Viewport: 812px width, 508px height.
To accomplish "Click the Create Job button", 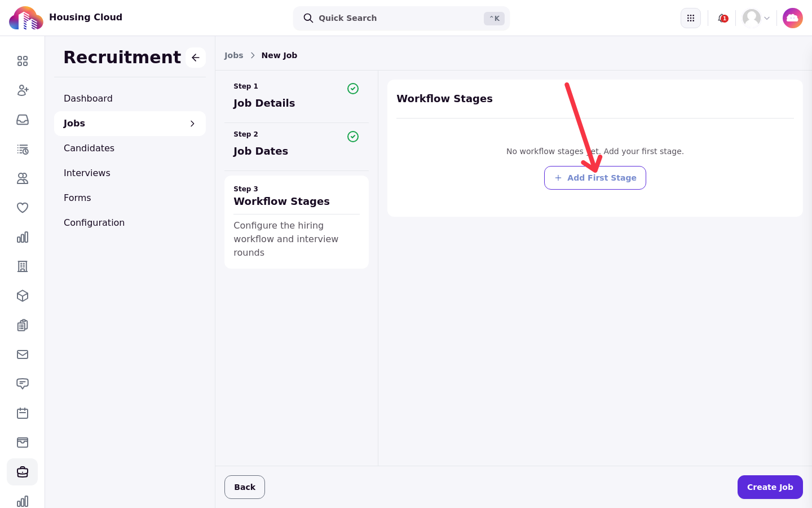I will [x=770, y=487].
